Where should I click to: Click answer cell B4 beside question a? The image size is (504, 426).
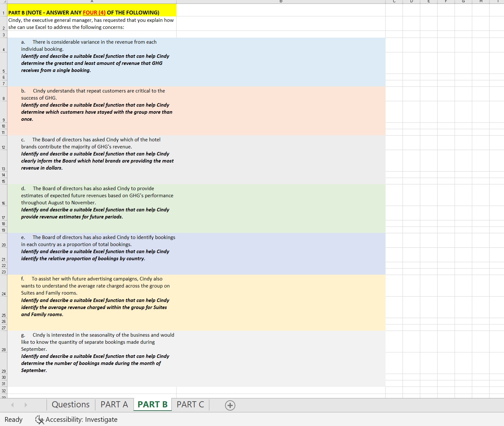(x=281, y=45)
